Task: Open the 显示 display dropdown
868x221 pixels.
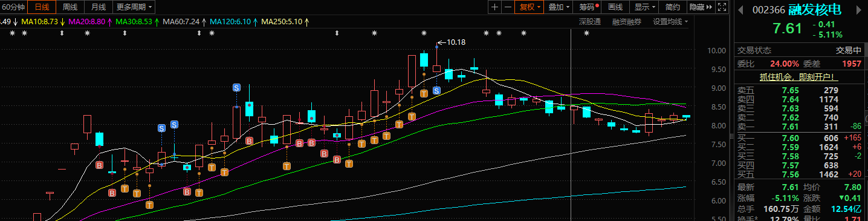Action: click(644, 7)
